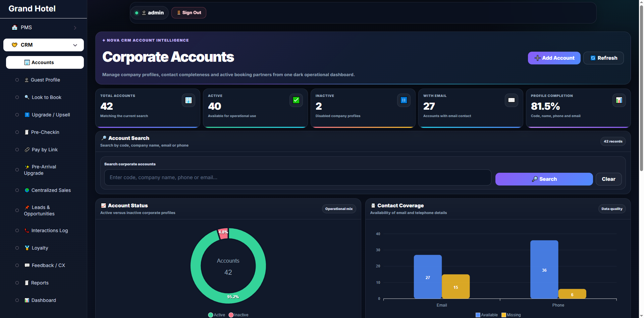Image resolution: width=644 pixels, height=318 pixels.
Task: Collapse the CRM menu chevron
Action: (x=75, y=45)
